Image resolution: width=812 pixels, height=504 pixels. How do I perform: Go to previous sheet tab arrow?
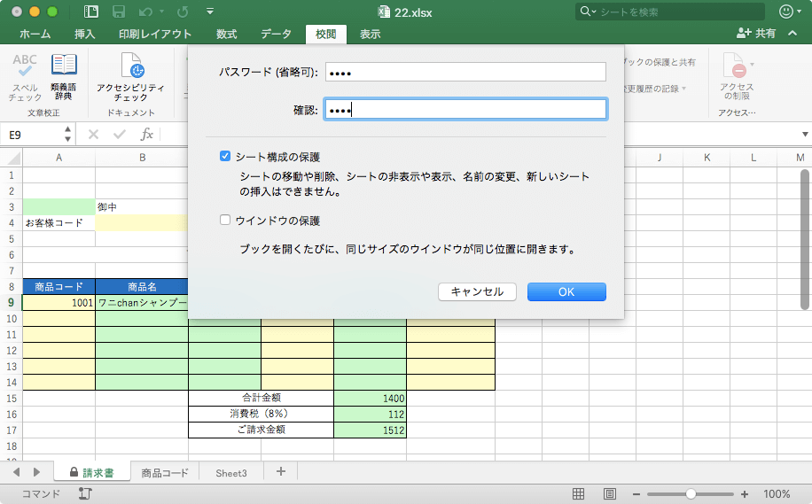(17, 472)
